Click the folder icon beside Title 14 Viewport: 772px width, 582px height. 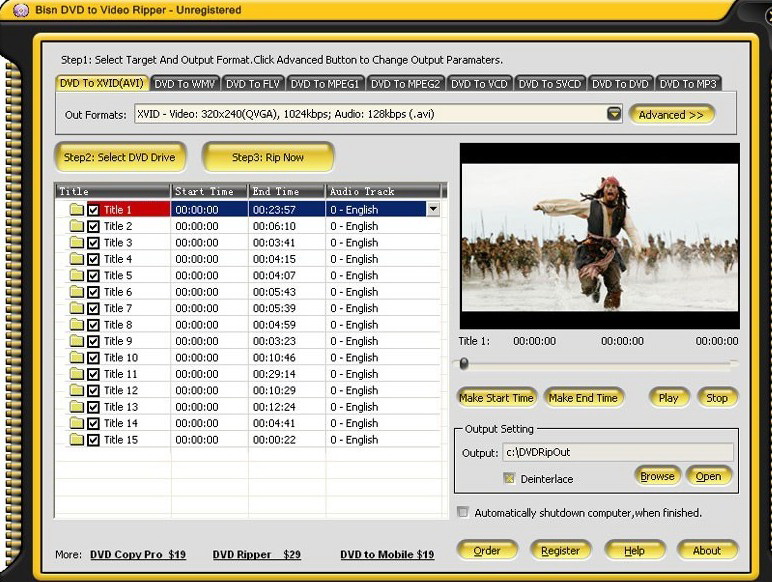[x=76, y=423]
